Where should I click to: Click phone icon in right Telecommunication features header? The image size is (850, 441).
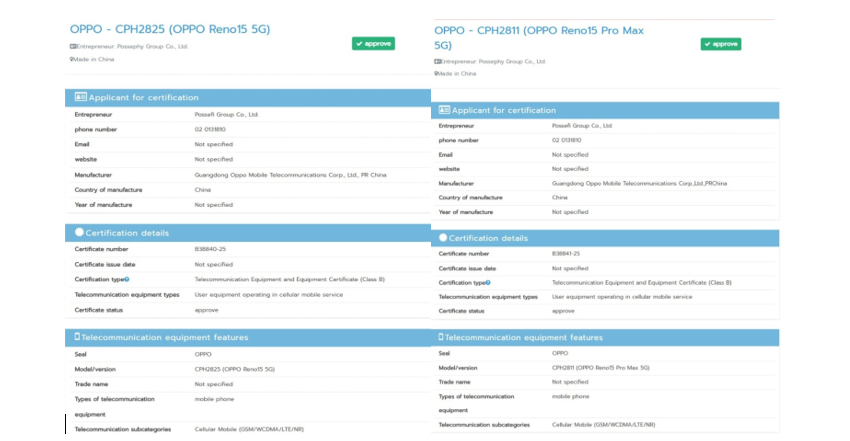point(441,338)
